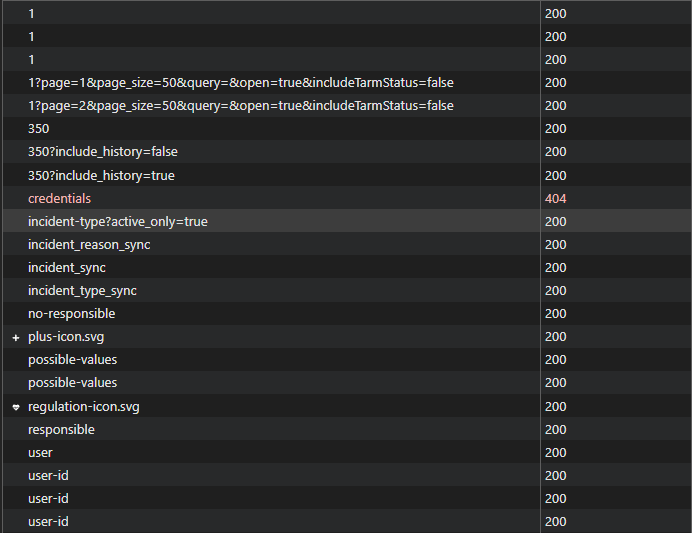Open the incident-type?active_only=true request
This screenshot has width=692, height=533.
tap(118, 222)
